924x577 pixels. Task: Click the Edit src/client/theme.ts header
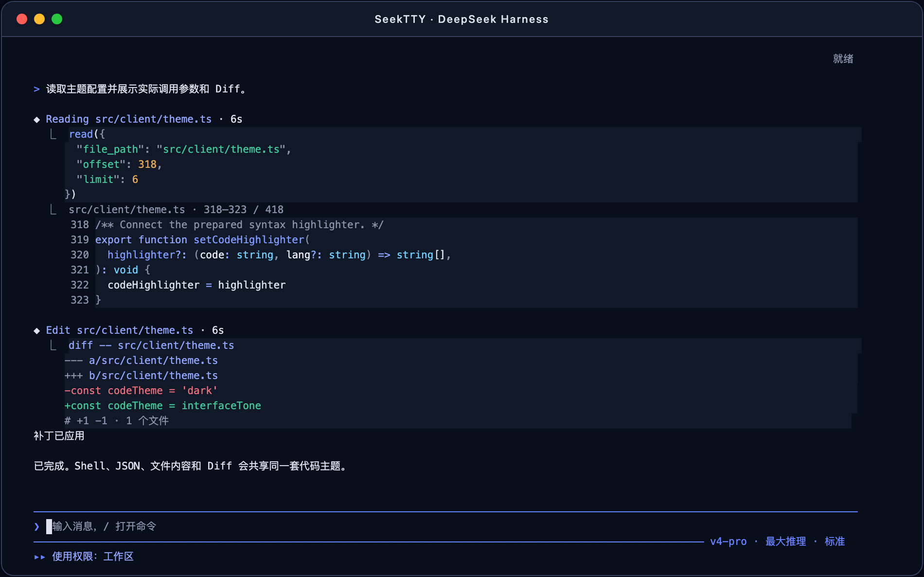click(x=120, y=330)
